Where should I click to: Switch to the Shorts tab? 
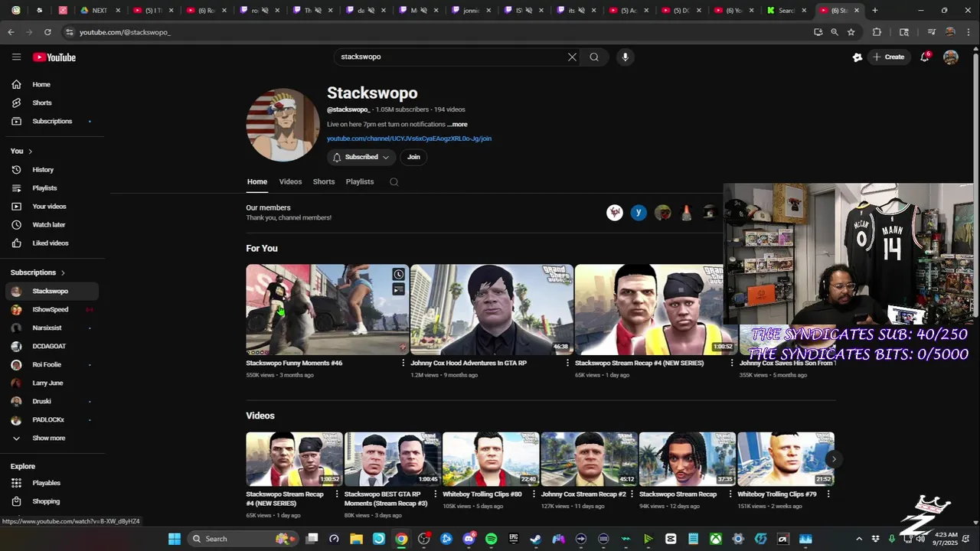coord(324,182)
